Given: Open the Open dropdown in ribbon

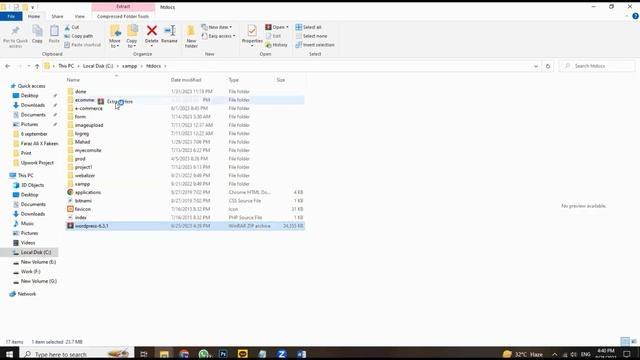Looking at the screenshot, I should 277,27.
